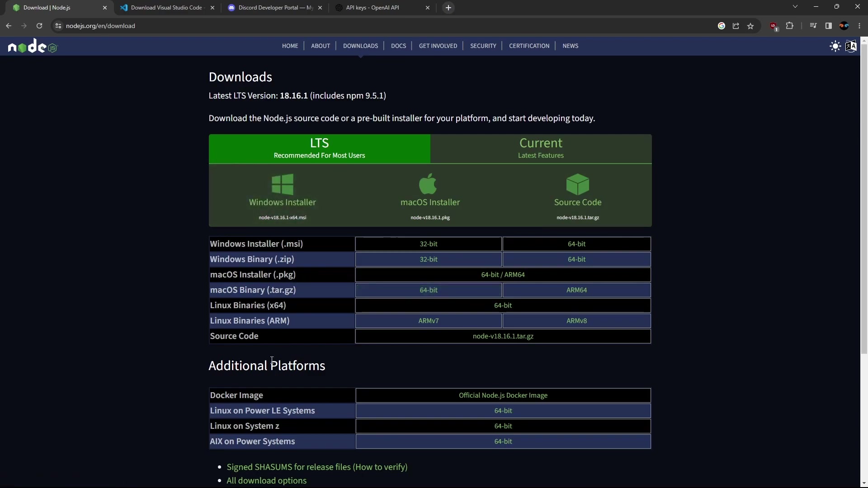Open the Chrome extensions puzzle icon

(790, 26)
